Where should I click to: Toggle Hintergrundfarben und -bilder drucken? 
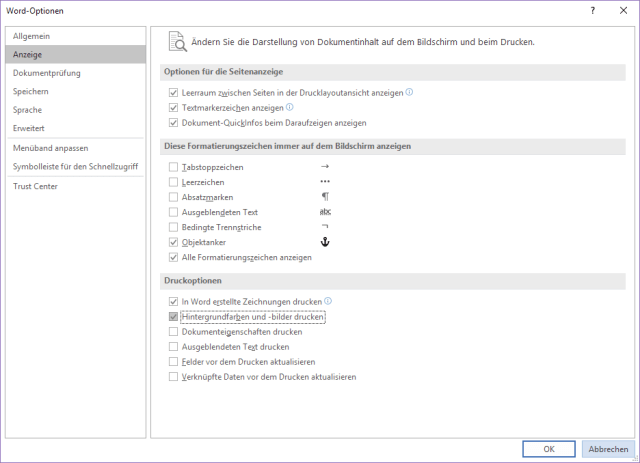tap(174, 317)
